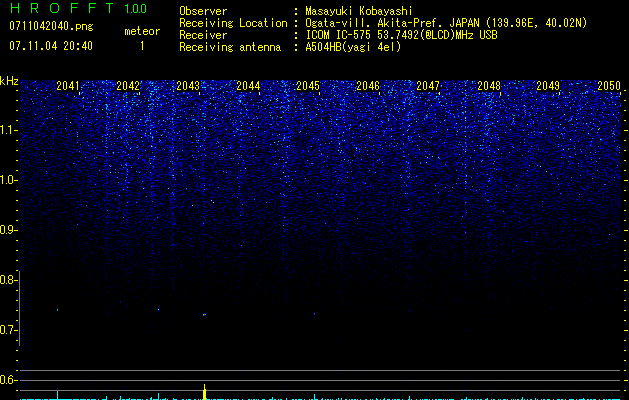The image size is (629, 400).
Task: Click the meteor count value 1
Action: pyautogui.click(x=142, y=46)
